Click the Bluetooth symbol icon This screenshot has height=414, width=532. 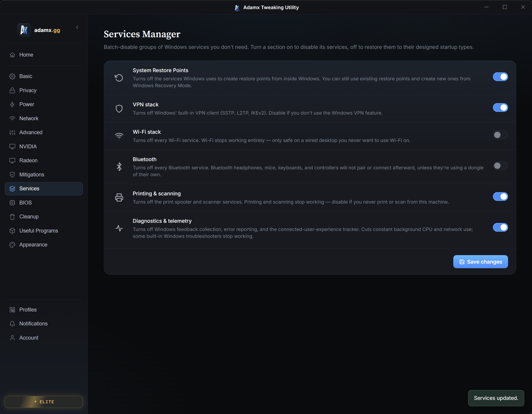(x=119, y=167)
